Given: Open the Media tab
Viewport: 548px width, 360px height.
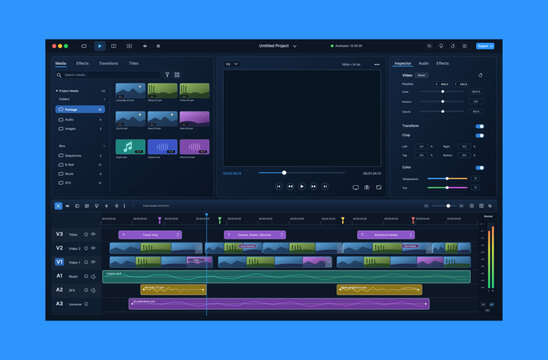Looking at the screenshot, I should click(60, 63).
